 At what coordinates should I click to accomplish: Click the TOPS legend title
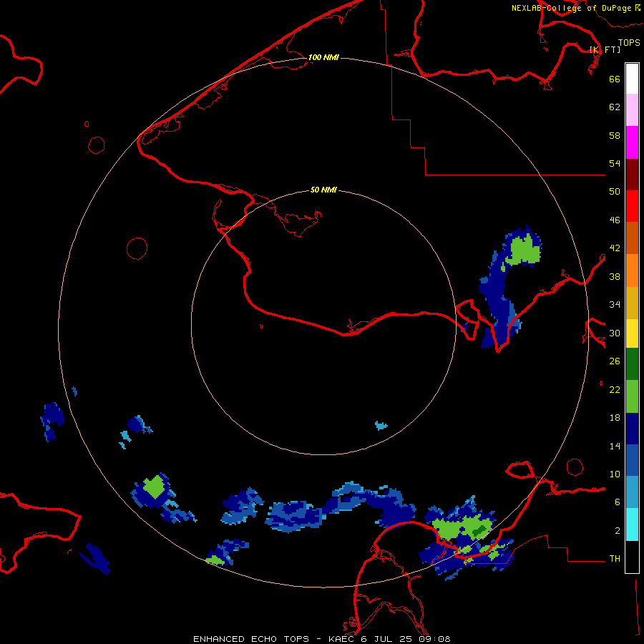(x=629, y=42)
